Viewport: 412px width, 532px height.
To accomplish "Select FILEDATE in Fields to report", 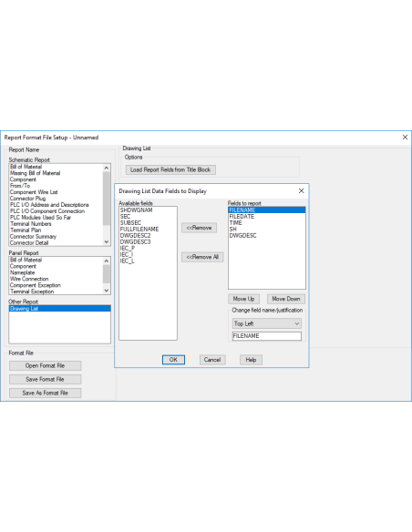I will click(x=267, y=217).
